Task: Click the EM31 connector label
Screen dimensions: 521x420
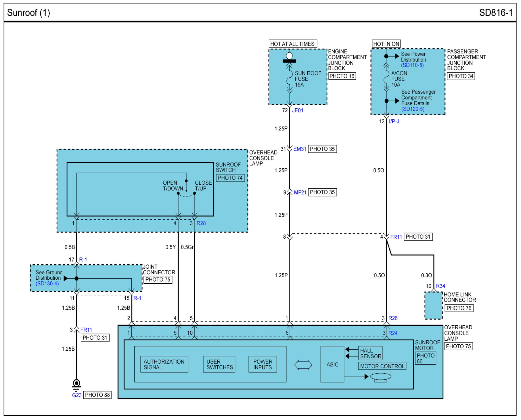Action: pos(300,149)
